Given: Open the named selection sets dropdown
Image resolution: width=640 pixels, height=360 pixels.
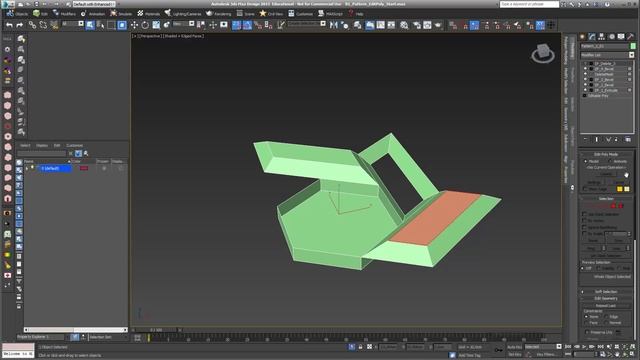Looking at the screenshot, I should pos(307,24).
